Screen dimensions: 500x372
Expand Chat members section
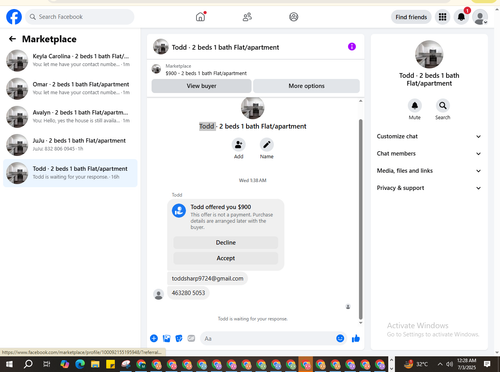coord(429,154)
